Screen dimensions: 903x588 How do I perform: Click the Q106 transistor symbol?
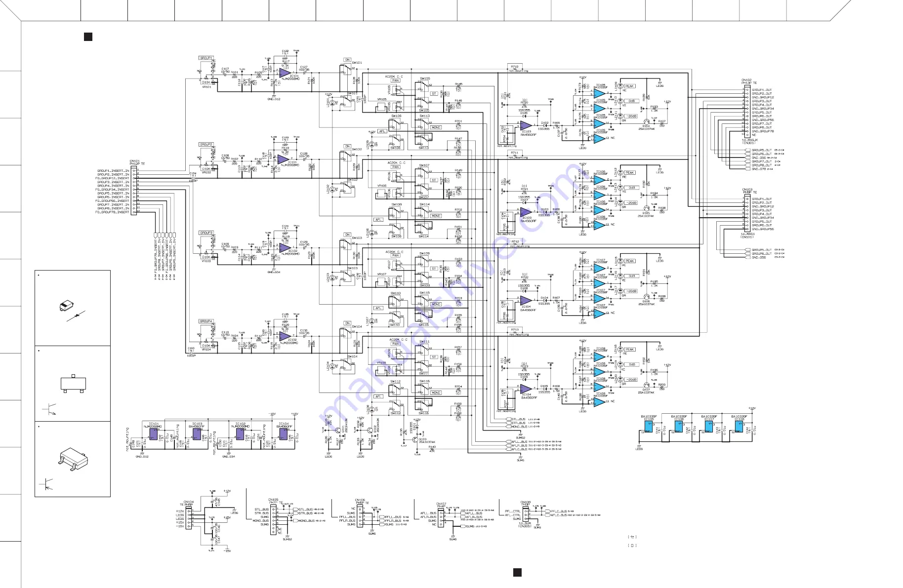click(646, 296)
